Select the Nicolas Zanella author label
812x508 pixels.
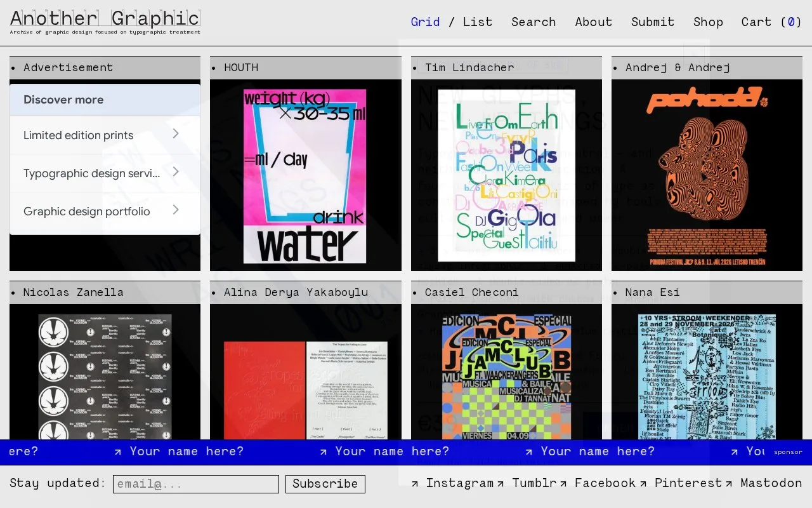(74, 292)
